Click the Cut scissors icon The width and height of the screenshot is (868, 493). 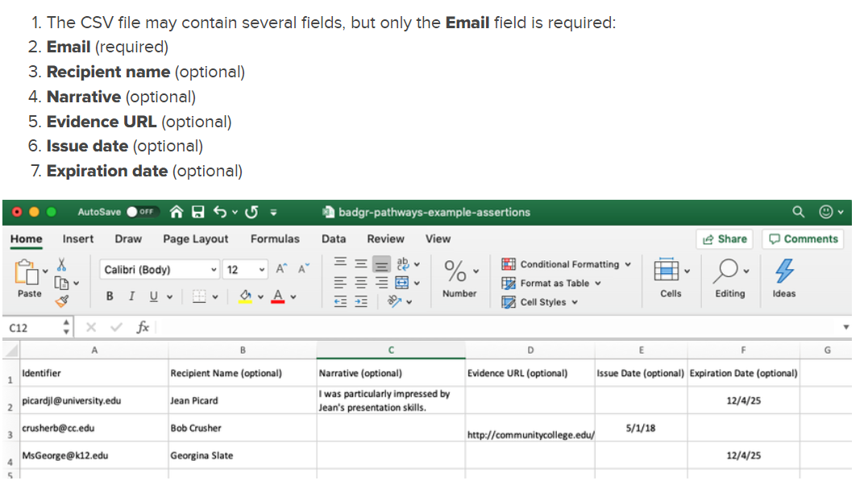60,265
